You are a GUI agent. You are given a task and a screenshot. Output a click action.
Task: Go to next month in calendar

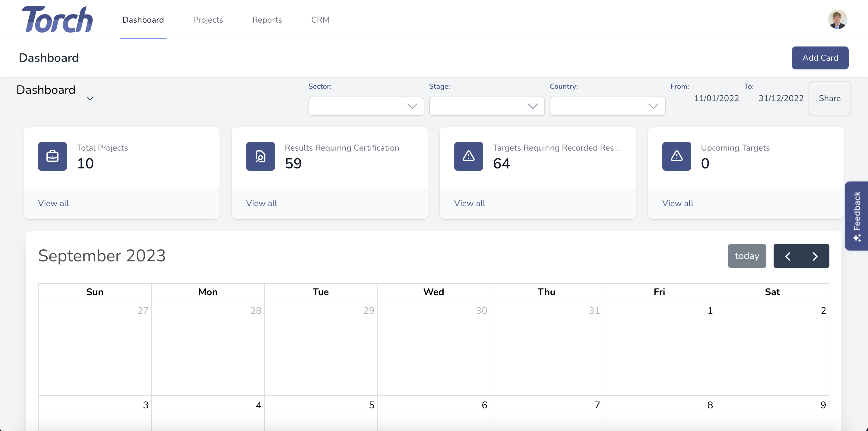pyautogui.click(x=815, y=256)
